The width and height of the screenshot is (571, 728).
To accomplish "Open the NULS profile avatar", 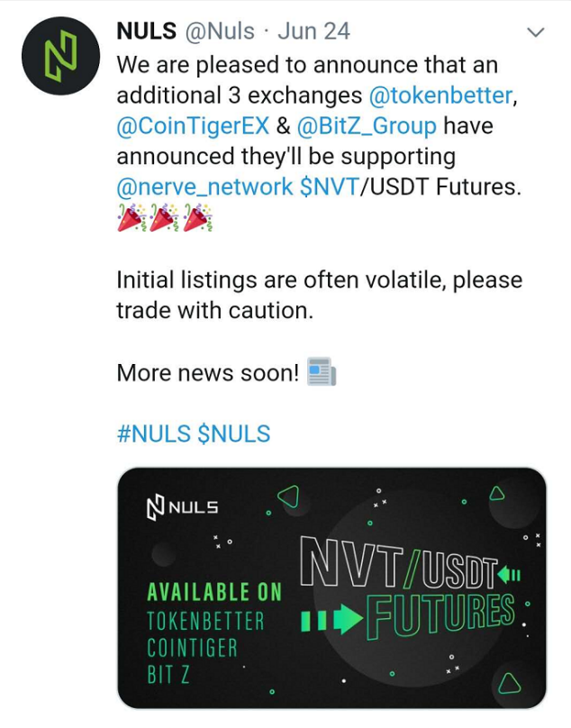I will (61, 56).
